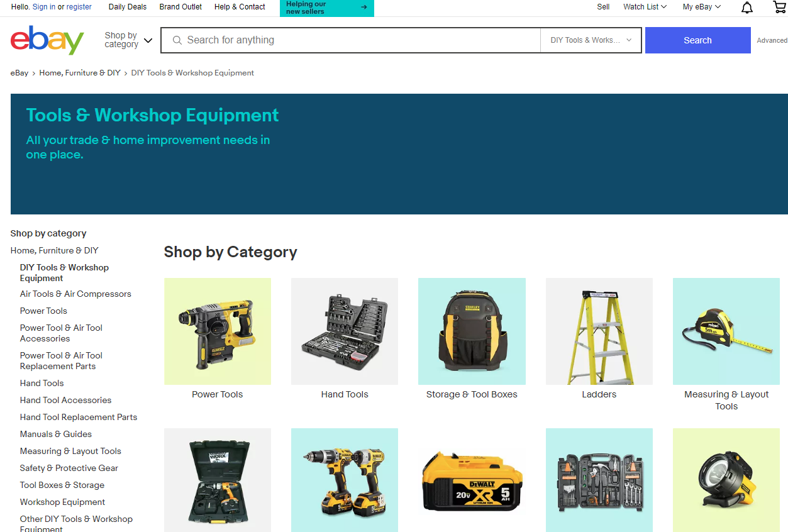Open the notifications bell icon
Screen dimensions: 788x532
coord(746,8)
